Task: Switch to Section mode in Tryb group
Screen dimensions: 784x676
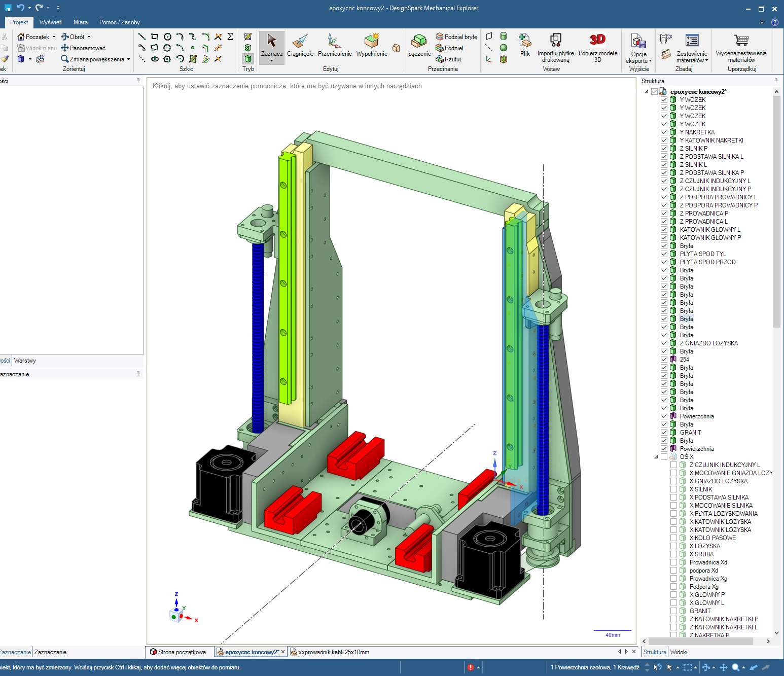Action: click(248, 48)
